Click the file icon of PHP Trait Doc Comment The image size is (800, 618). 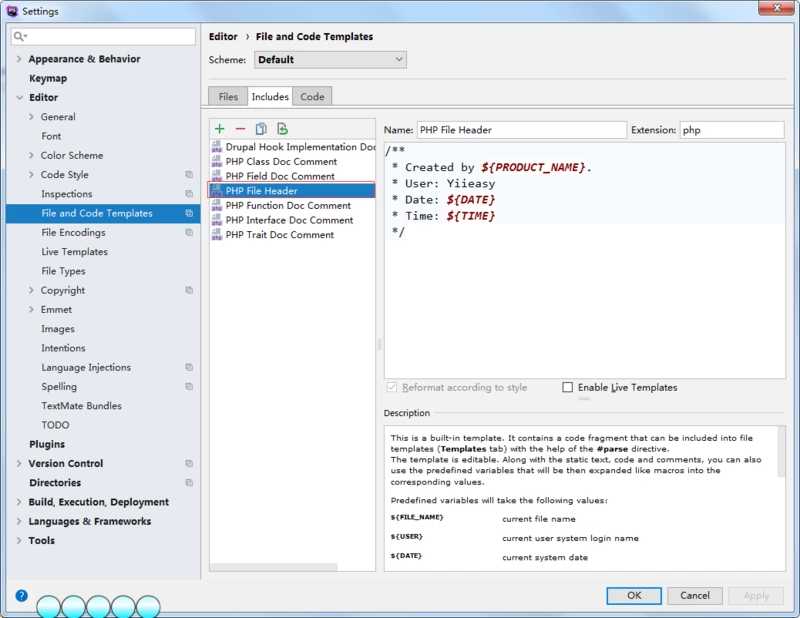point(217,235)
